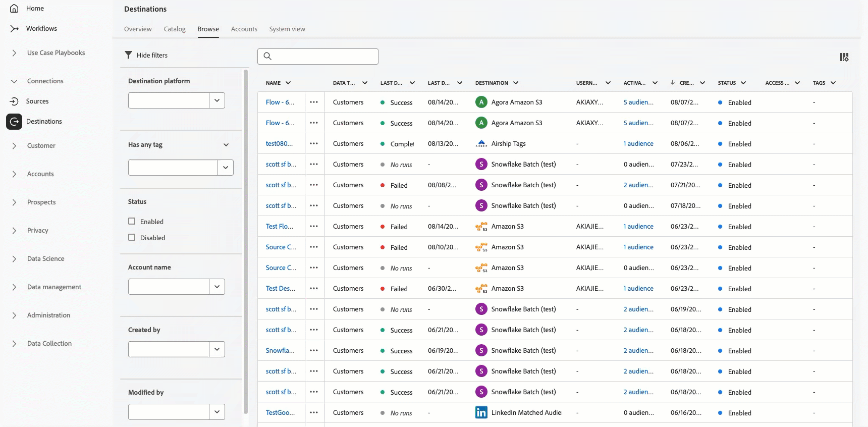The width and height of the screenshot is (868, 427).
Task: Open the more-actions ellipsis for test080 row
Action: point(314,144)
